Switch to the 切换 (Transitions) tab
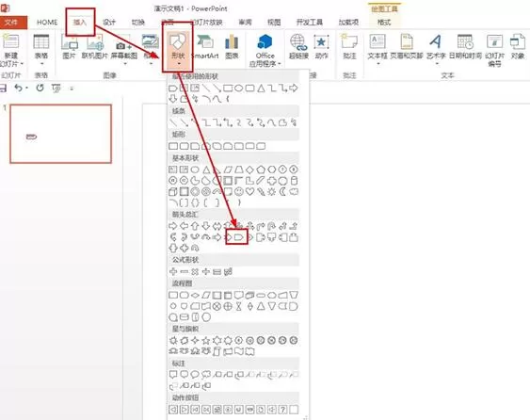The height and width of the screenshot is (420, 530). click(138, 23)
